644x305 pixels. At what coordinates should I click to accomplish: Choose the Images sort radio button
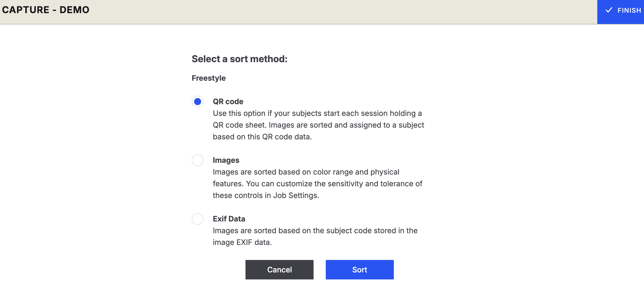198,160
